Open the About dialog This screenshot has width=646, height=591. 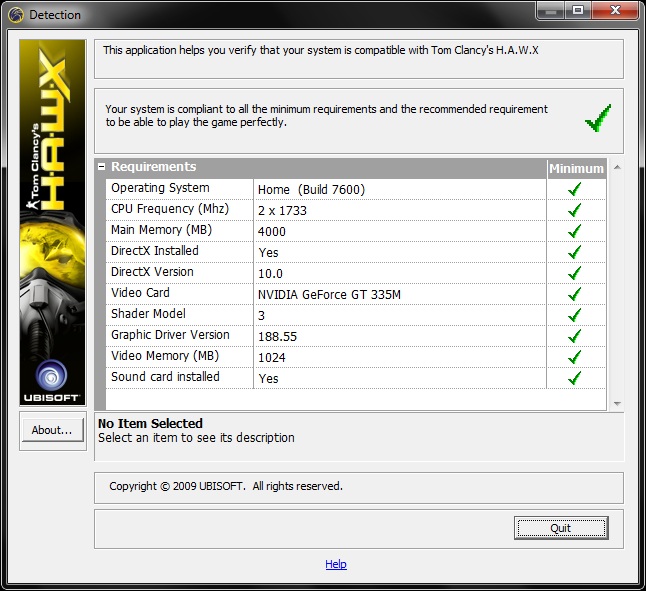(53, 430)
